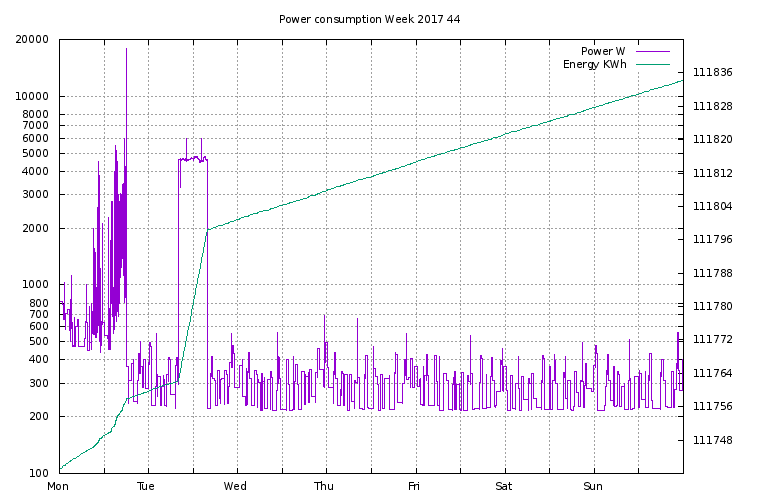This screenshot has width=768, height=500.
Task: Click the 20000 left axis label
Action: pyautogui.click(x=32, y=39)
